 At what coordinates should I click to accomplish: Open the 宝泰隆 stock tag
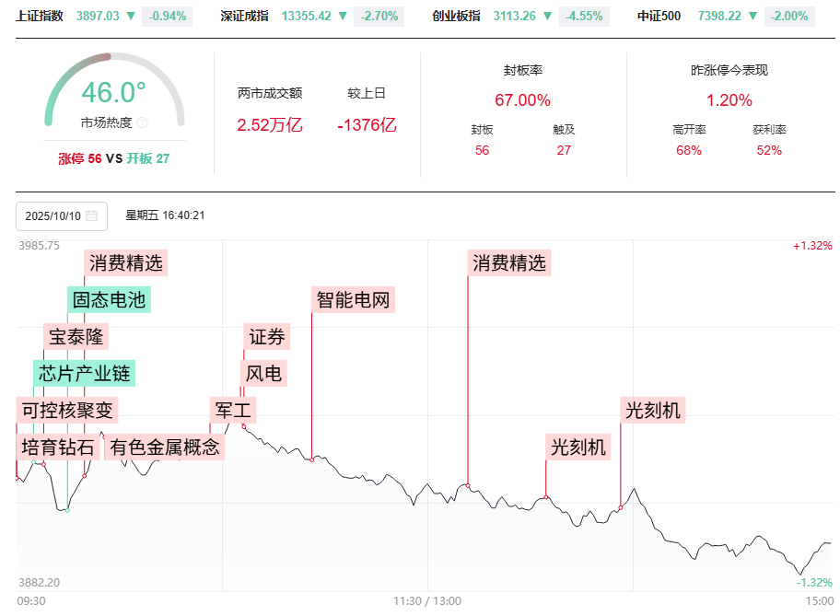(x=76, y=336)
